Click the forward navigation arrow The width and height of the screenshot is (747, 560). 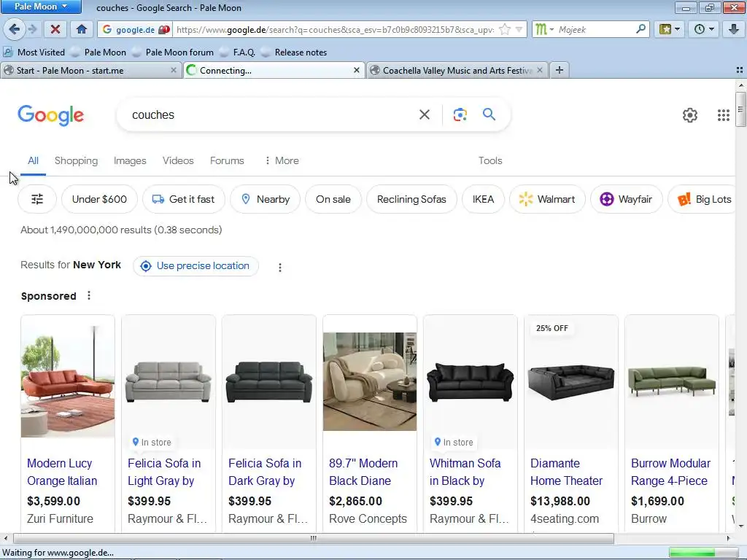click(32, 29)
